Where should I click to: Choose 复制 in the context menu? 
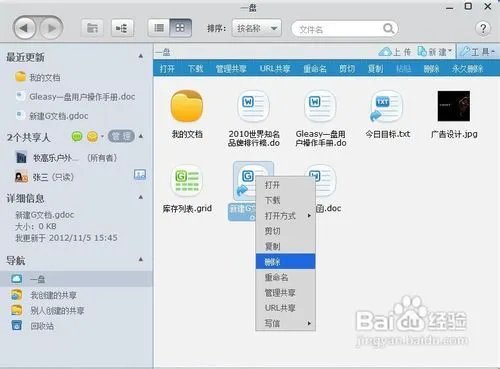[285, 246]
